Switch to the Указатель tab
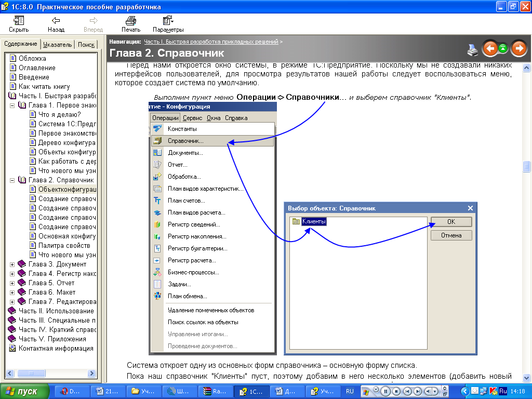532x399 pixels. click(x=57, y=45)
